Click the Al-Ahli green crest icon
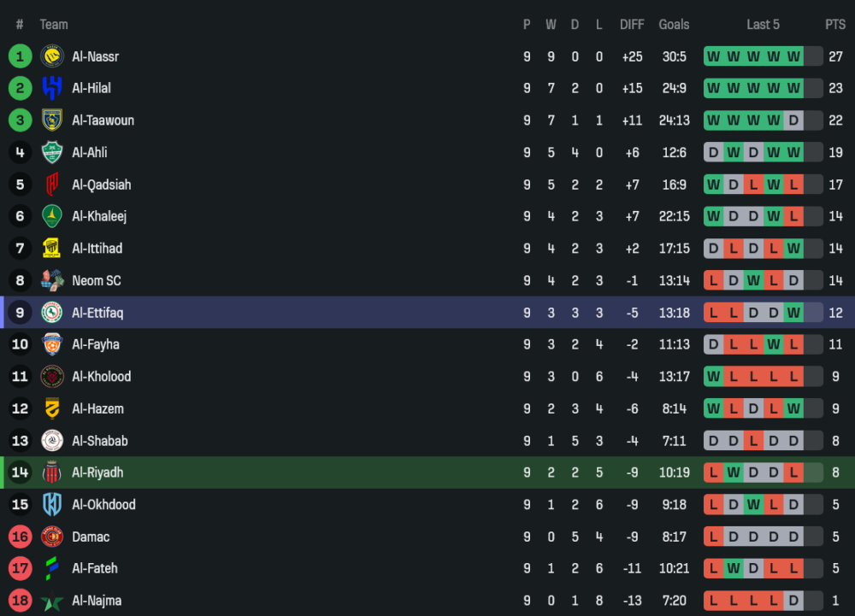This screenshot has width=855, height=616. click(x=52, y=152)
